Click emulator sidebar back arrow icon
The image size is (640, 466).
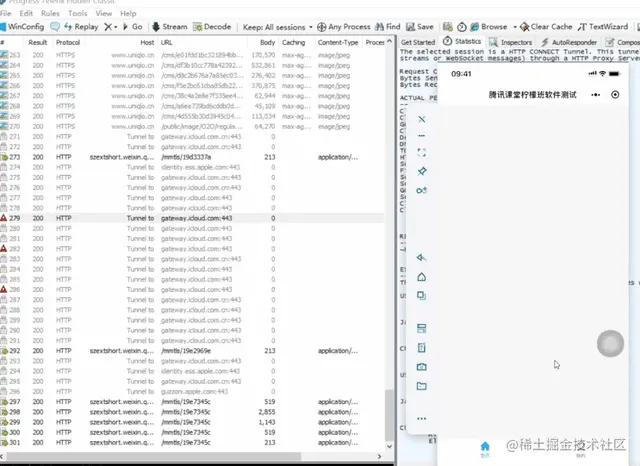point(421,257)
